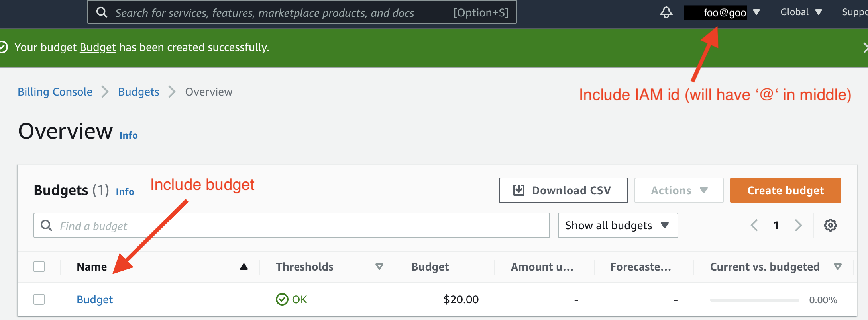Sort budgets by Name ascending arrow
Viewport: 868px width, 320px height.
pyautogui.click(x=244, y=267)
